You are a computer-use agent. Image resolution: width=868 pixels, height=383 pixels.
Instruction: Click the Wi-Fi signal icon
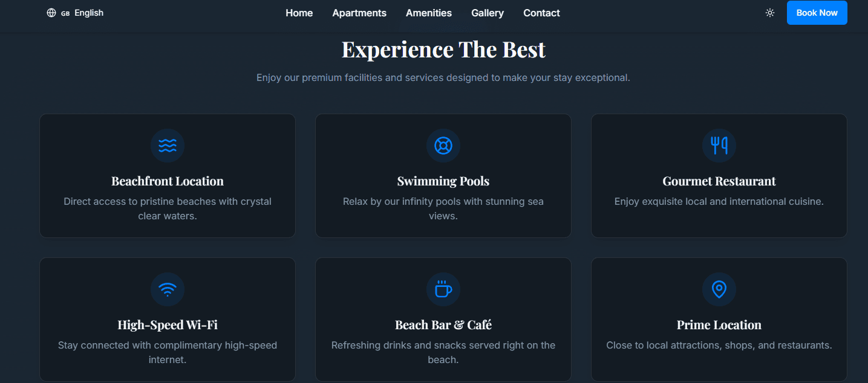(168, 289)
